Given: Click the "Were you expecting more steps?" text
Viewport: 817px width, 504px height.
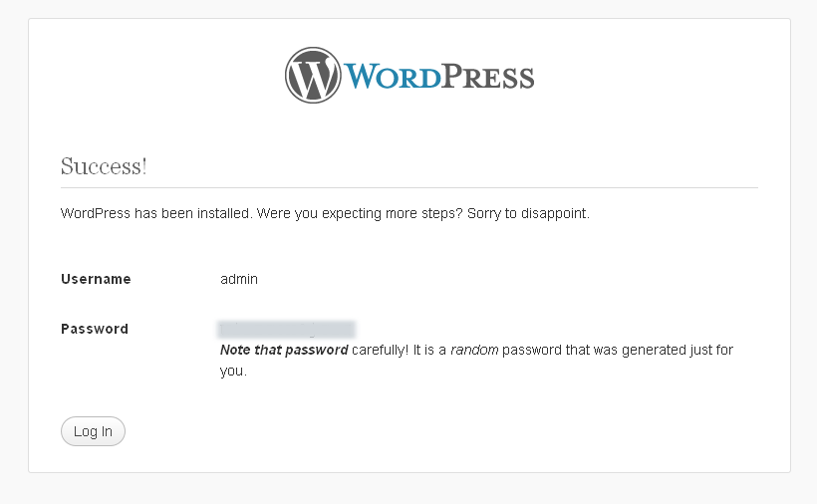Looking at the screenshot, I should click(x=360, y=213).
